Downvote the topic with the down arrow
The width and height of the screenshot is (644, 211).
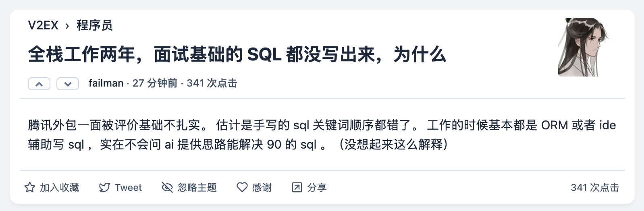[68, 84]
